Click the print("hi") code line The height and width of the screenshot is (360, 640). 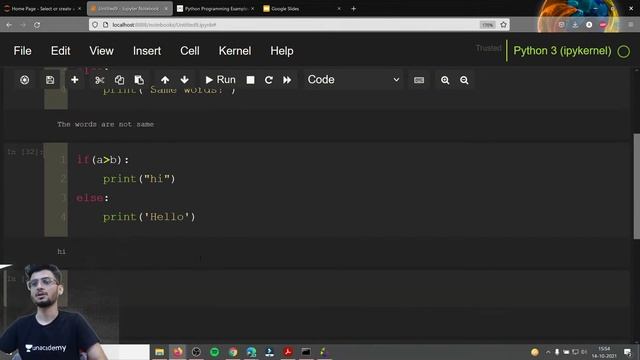point(139,179)
